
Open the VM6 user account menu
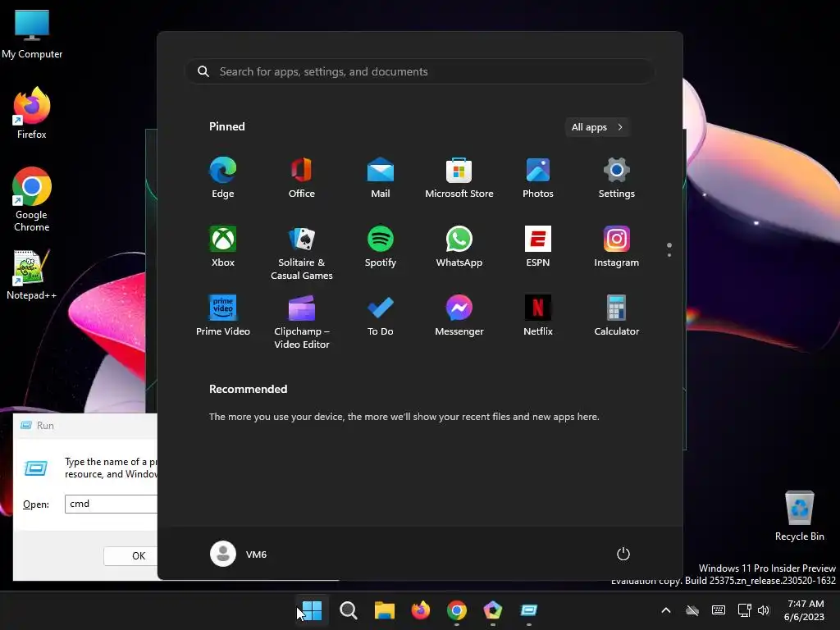click(x=239, y=554)
